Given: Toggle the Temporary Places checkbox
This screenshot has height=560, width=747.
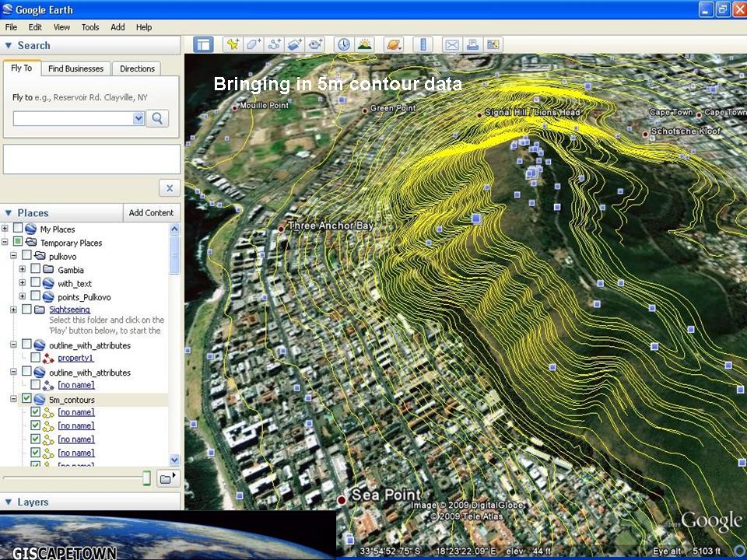Looking at the screenshot, I should click(x=18, y=241).
